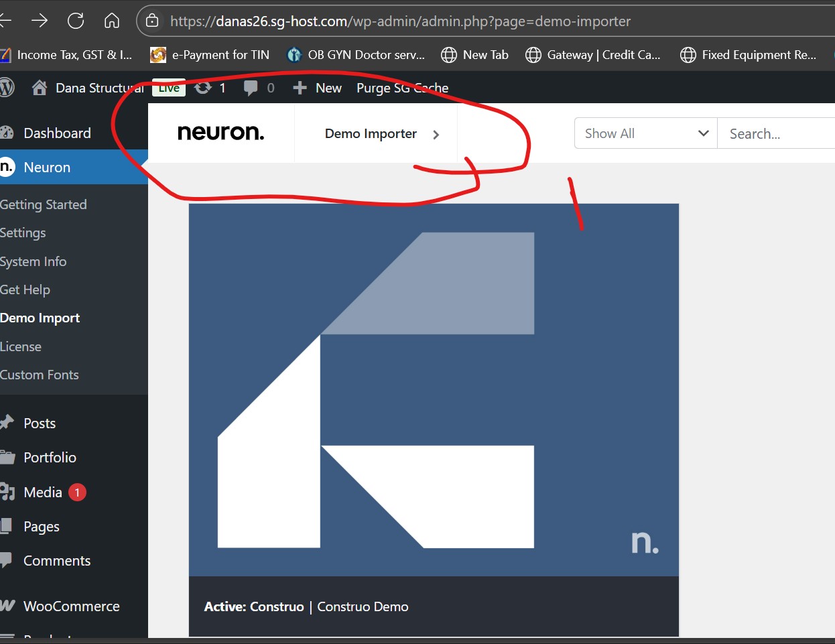The width and height of the screenshot is (835, 644).
Task: Click the demo Search field
Action: [776, 133]
